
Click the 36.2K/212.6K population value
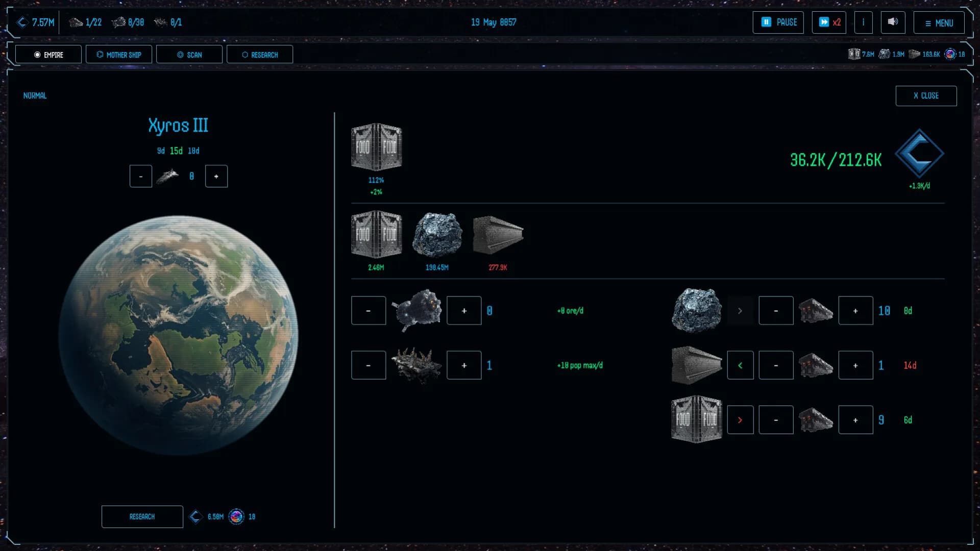tap(836, 160)
